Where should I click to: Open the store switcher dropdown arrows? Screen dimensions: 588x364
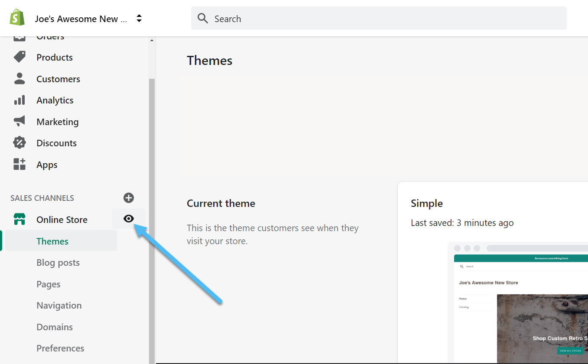[x=139, y=19]
